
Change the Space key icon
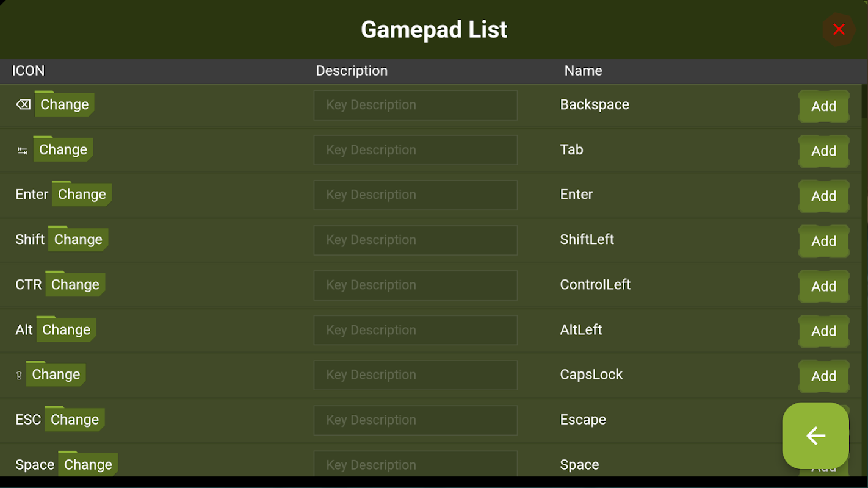tap(88, 465)
